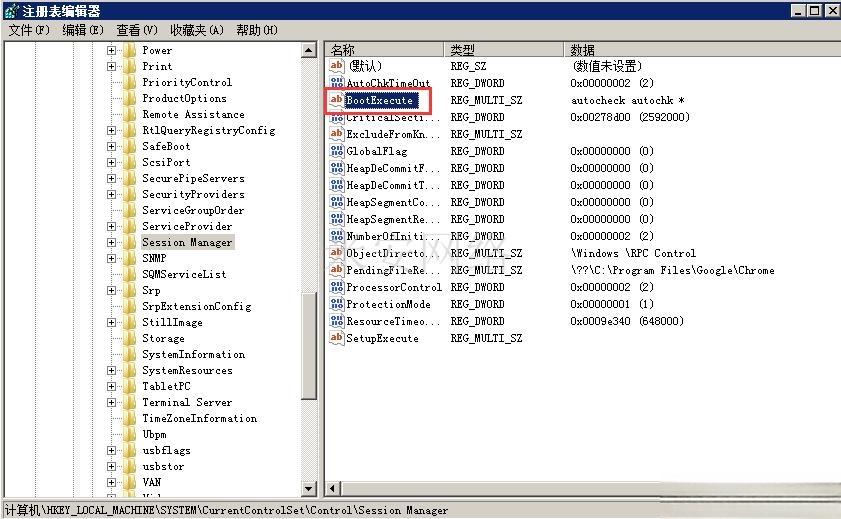This screenshot has height=519, width=841.
Task: Expand the Terminal Server key
Action: [112, 402]
